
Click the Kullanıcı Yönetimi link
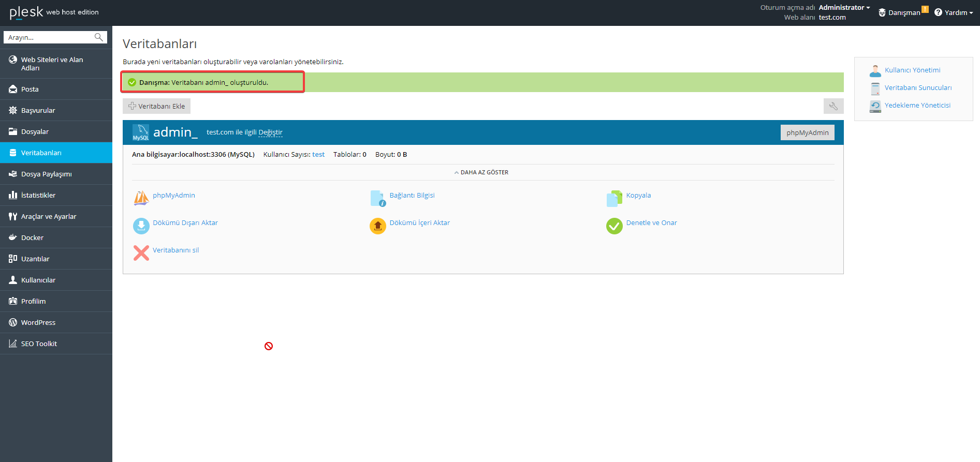[912, 70]
